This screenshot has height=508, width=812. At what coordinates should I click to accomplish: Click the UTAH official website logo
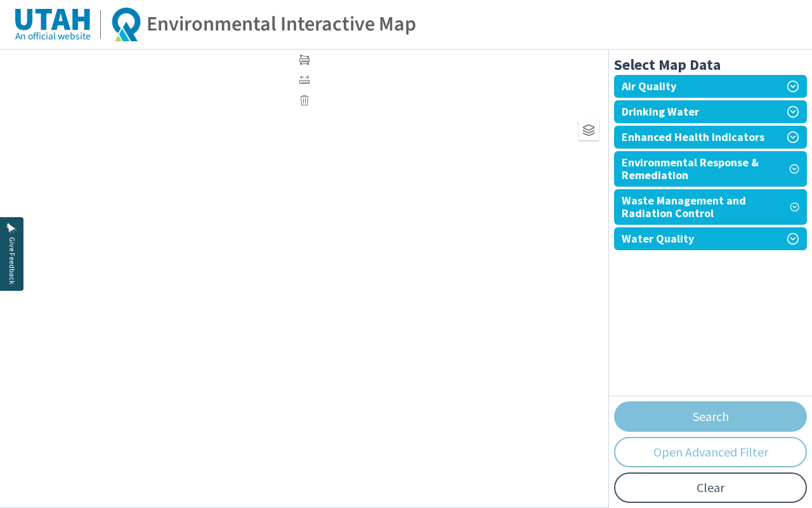[53, 20]
